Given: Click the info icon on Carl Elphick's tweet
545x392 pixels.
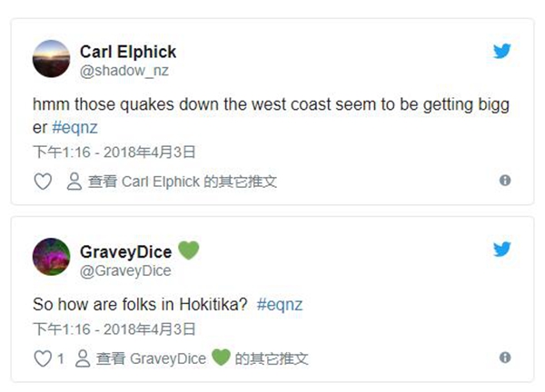Looking at the screenshot, I should (x=505, y=181).
